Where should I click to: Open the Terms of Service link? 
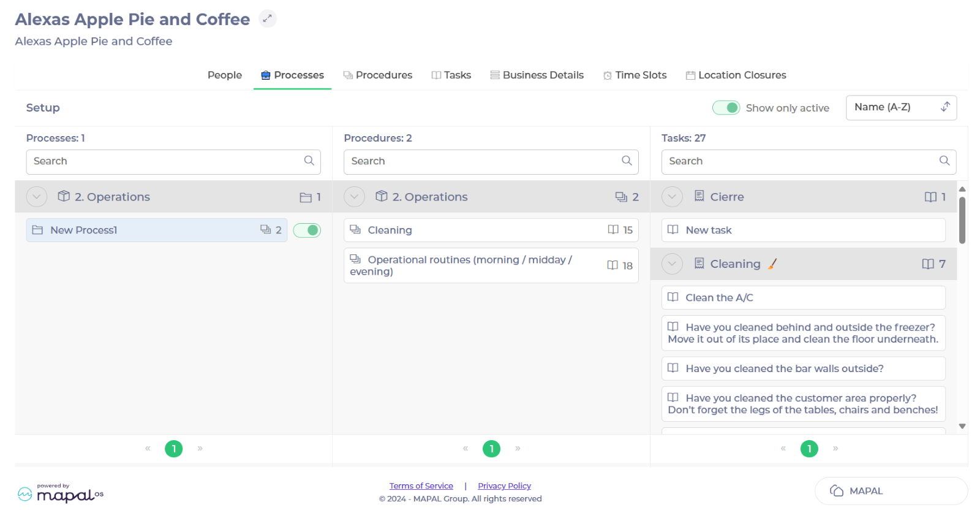[421, 485]
